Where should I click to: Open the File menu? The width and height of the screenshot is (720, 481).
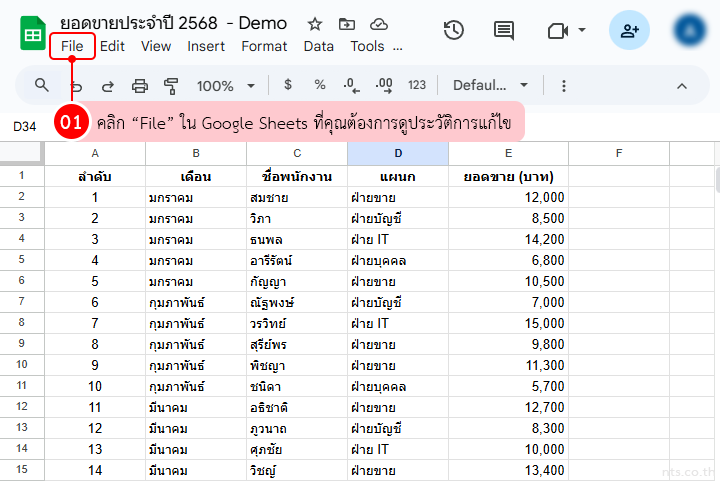pos(72,46)
